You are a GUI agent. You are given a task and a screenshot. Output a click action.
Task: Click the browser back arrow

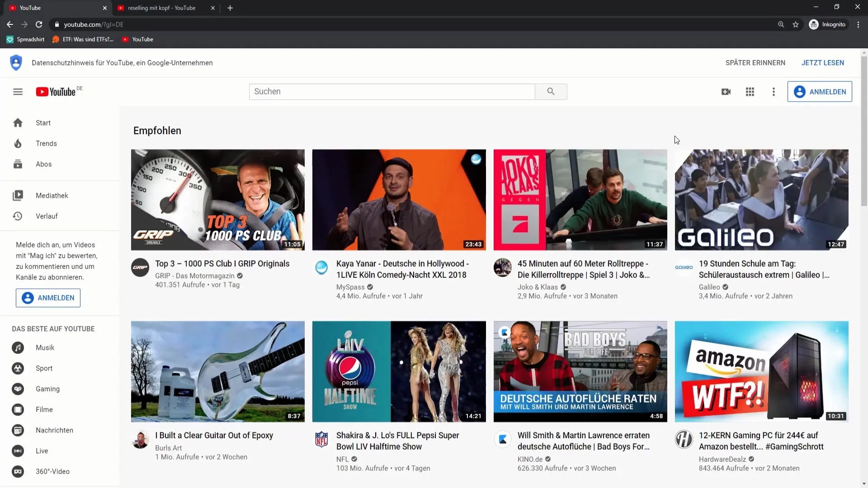10,24
